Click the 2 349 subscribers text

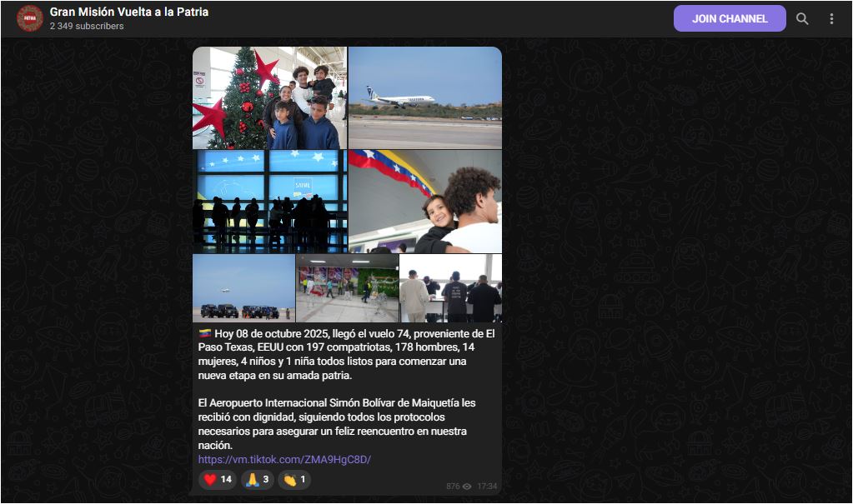tap(87, 27)
